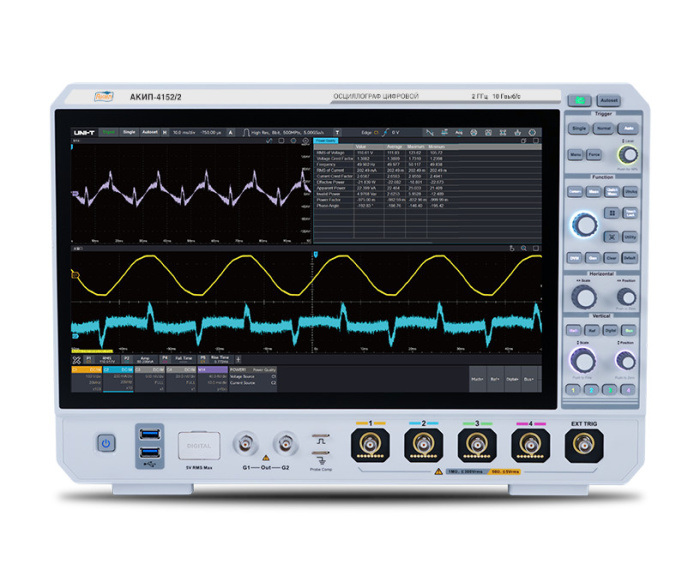Select the channel 4 BNC input connector
This screenshot has height=576, width=700.
point(530,445)
